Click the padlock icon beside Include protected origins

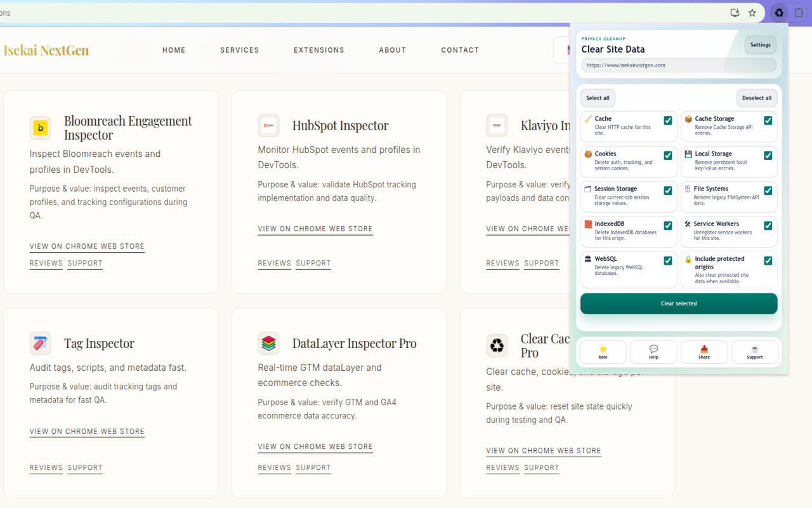(688, 259)
